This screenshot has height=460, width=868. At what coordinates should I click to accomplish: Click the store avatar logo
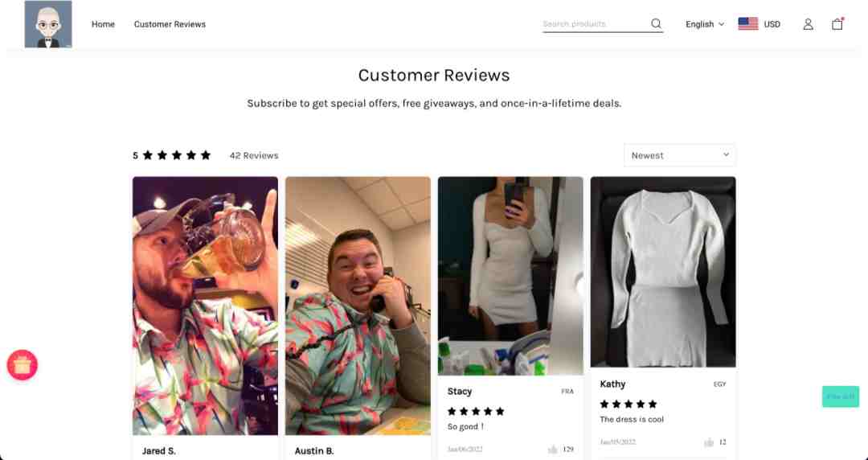coord(48,24)
